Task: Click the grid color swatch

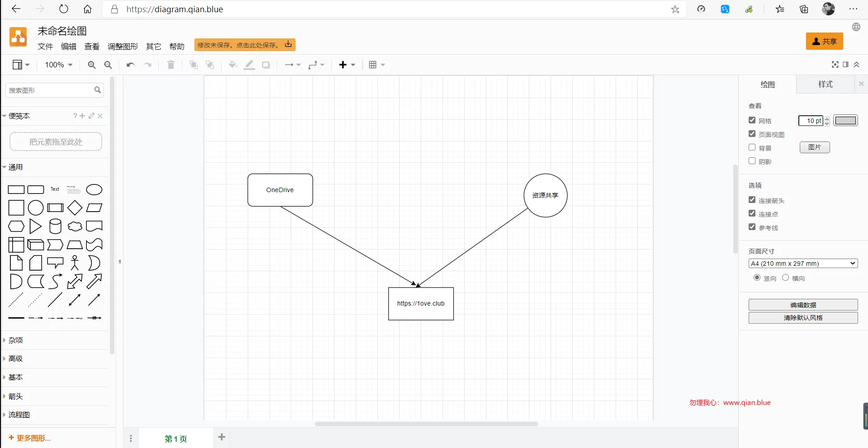Action: pyautogui.click(x=845, y=121)
